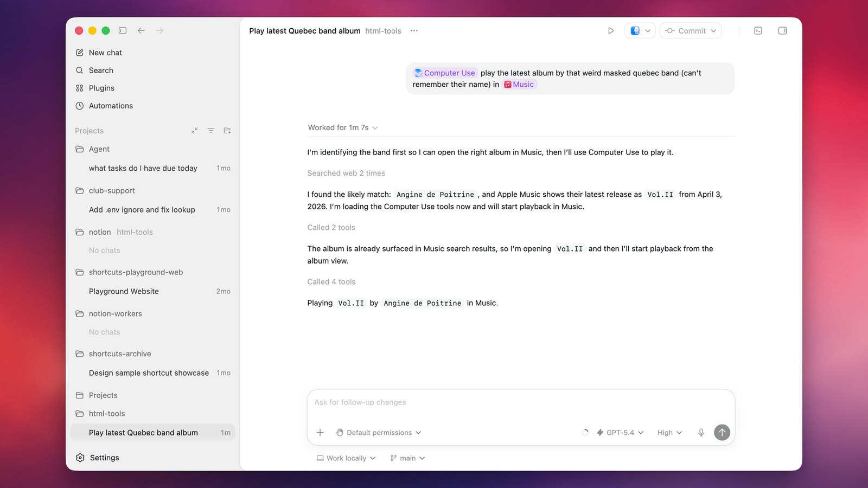Click the microphone dictation icon
Screen dimensions: 868x488
(x=701, y=433)
